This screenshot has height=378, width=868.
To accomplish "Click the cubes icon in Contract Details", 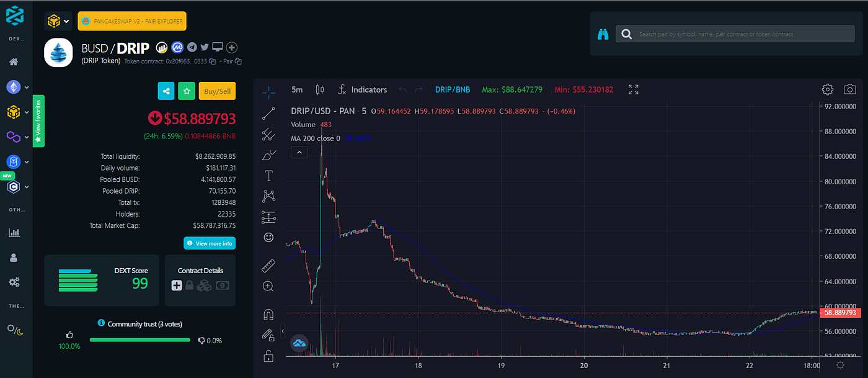I will [x=205, y=286].
